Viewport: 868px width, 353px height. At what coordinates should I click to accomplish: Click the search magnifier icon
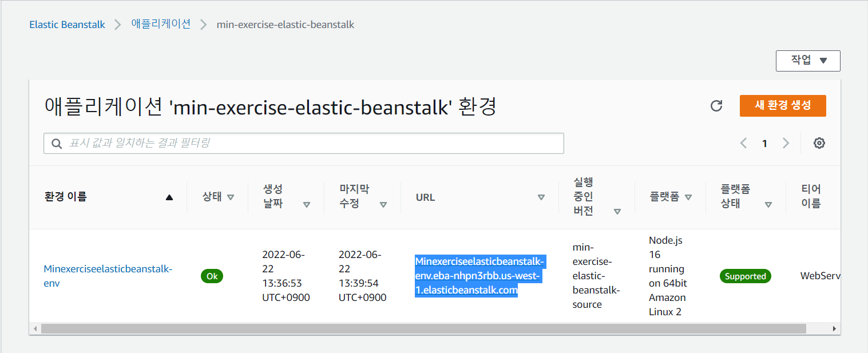[x=56, y=144]
